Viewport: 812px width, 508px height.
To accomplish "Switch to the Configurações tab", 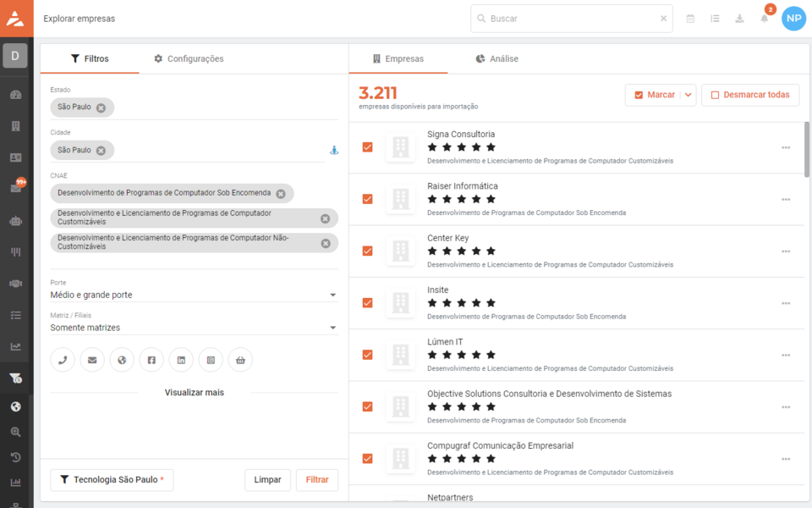I will tap(189, 58).
